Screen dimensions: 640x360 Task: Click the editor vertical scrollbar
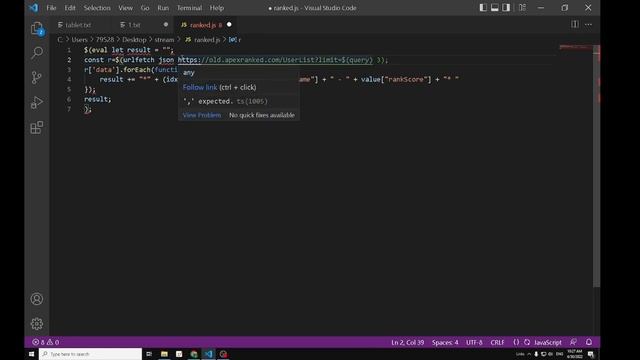(x=596, y=165)
